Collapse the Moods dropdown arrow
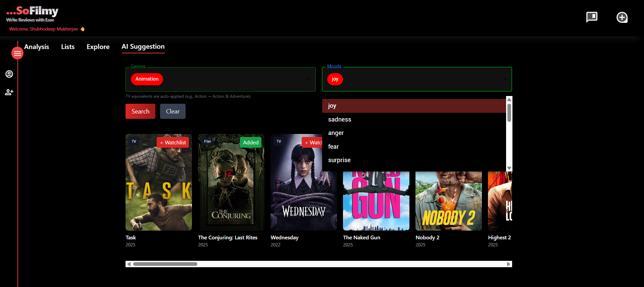644x287 pixels. pyautogui.click(x=505, y=79)
